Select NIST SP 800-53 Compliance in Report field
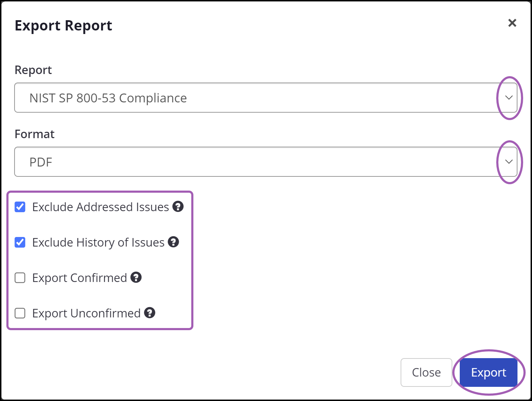 tap(108, 98)
